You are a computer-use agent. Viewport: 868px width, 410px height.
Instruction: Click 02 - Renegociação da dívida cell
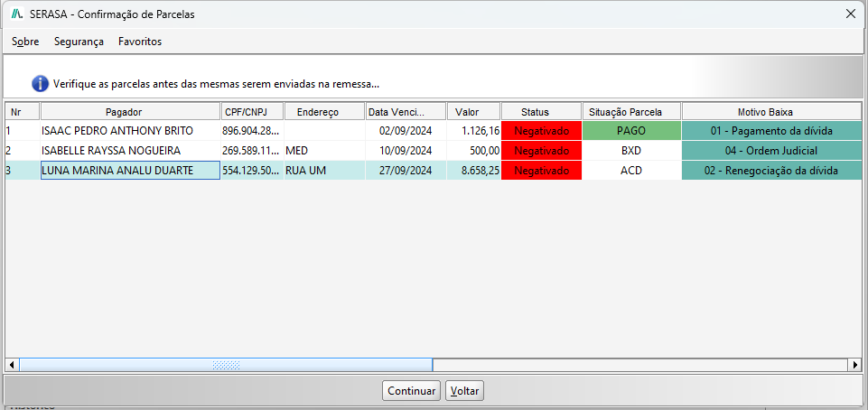(771, 171)
